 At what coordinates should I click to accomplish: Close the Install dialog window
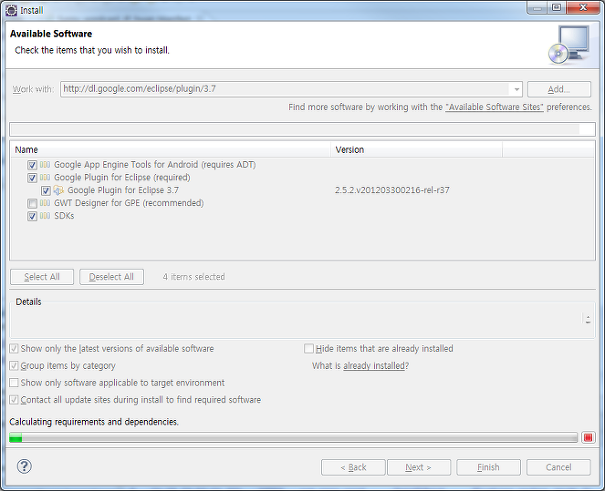pyautogui.click(x=584, y=7)
